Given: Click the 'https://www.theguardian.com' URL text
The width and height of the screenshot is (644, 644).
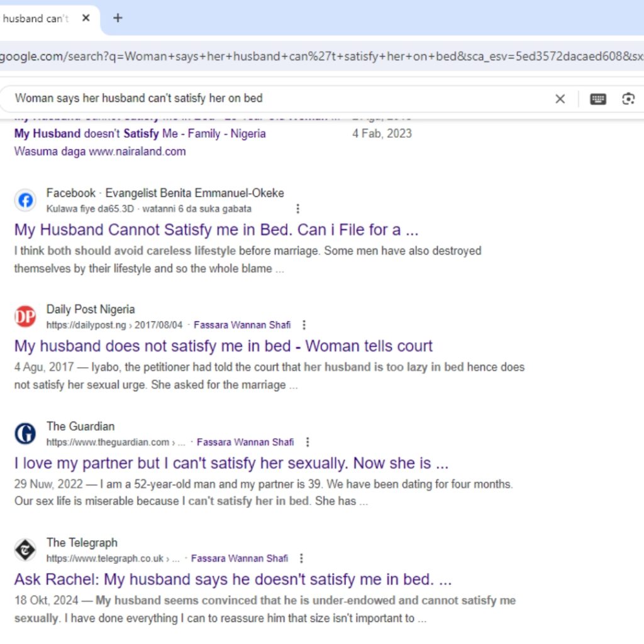Looking at the screenshot, I should pos(108,442).
